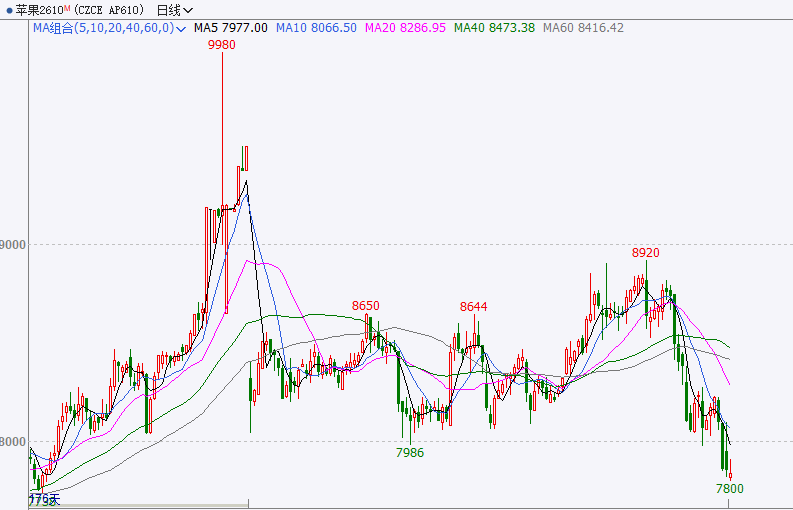Click the 7986 low price label

[410, 453]
